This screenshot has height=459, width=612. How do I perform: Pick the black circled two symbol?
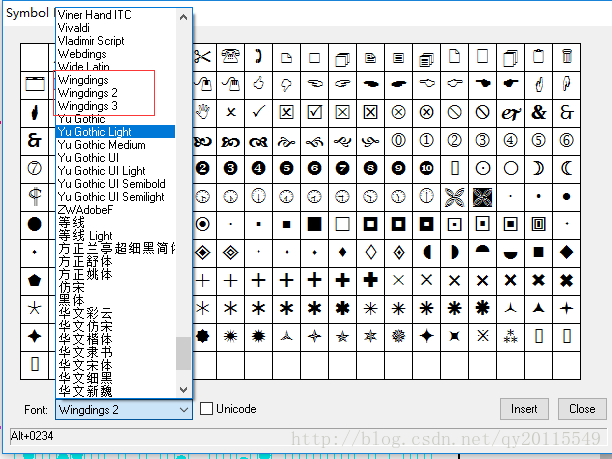click(203, 168)
